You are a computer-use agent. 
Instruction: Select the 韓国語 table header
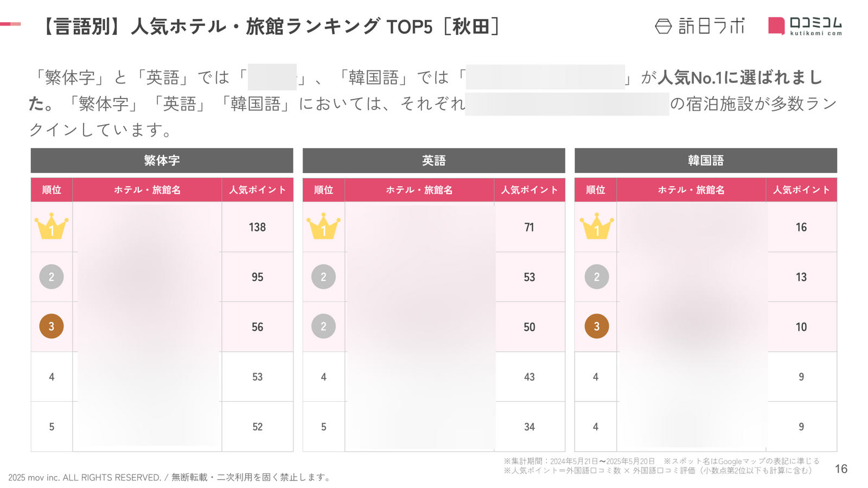705,160
